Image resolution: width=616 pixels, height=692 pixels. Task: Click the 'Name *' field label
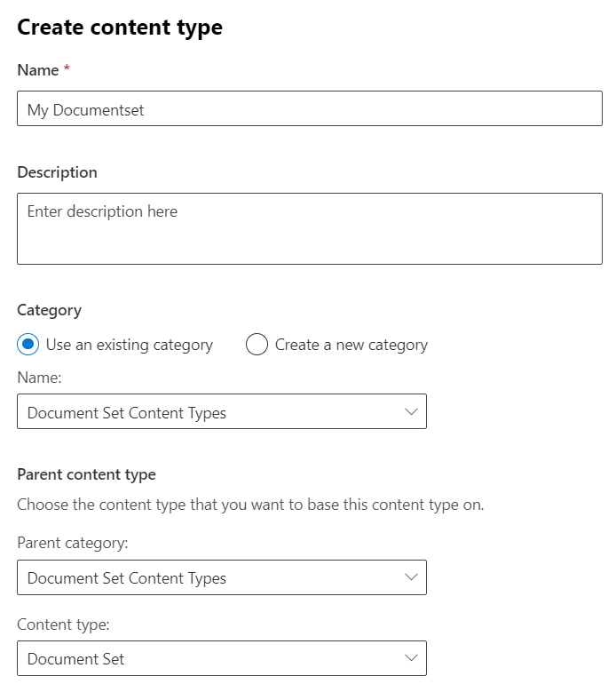[38, 70]
